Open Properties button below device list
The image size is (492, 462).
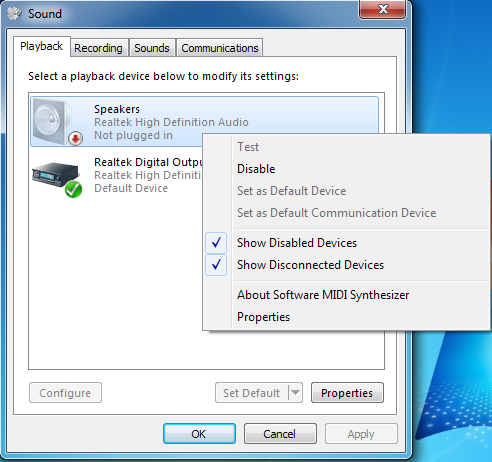[x=347, y=393]
